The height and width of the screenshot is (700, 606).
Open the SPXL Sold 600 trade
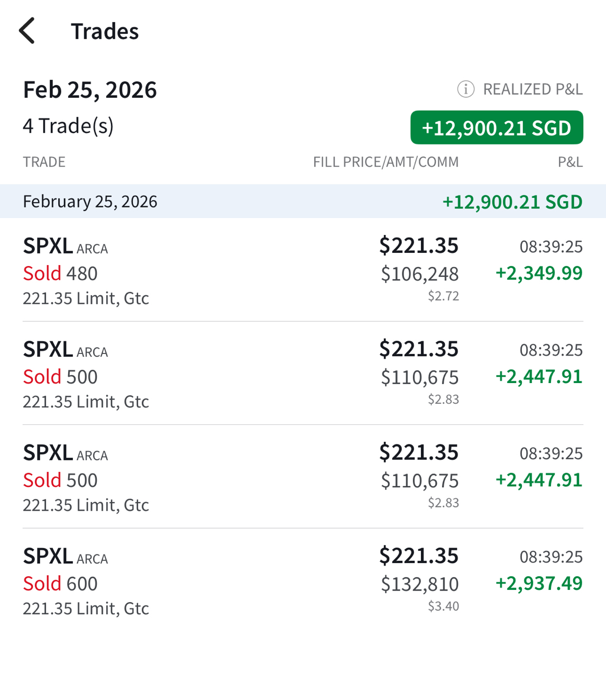[303, 580]
